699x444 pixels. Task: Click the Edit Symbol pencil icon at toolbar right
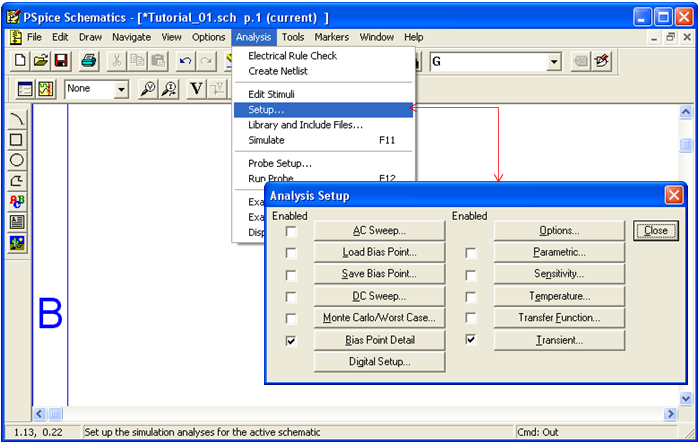pyautogui.click(x=601, y=61)
